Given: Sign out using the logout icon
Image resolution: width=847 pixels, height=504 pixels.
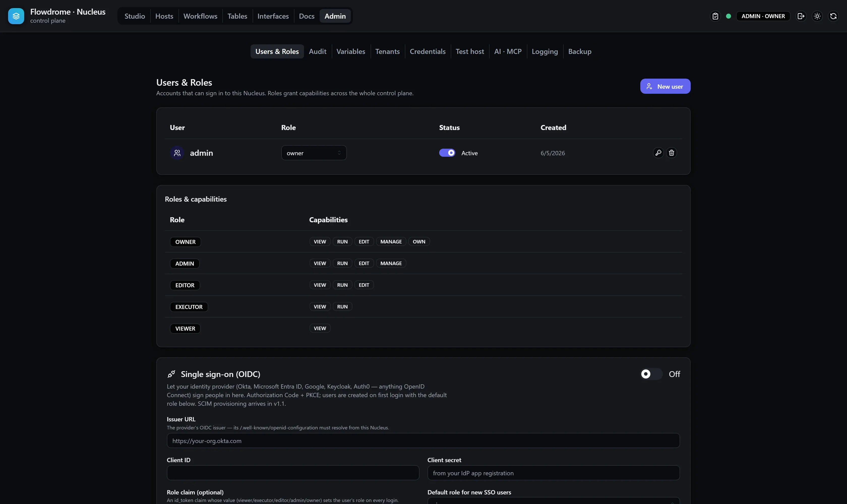Looking at the screenshot, I should tap(801, 16).
